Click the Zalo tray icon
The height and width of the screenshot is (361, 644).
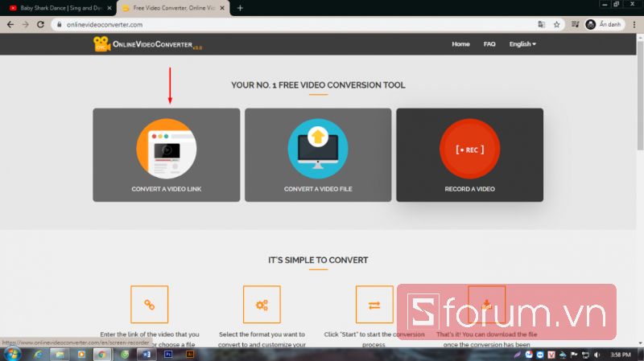click(529, 355)
